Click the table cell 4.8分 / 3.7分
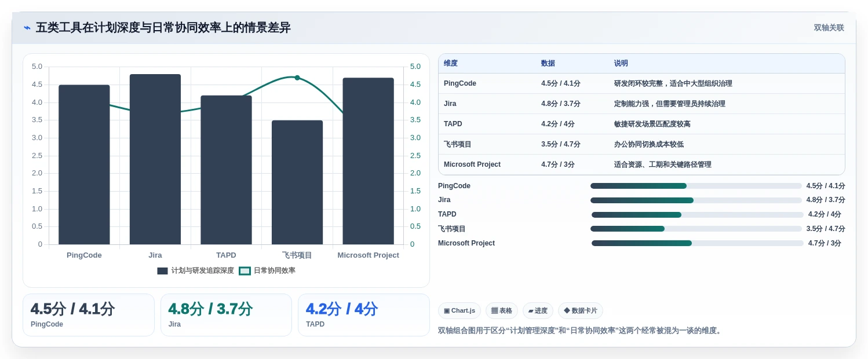Viewport: 868px width, 359px height. (561, 104)
